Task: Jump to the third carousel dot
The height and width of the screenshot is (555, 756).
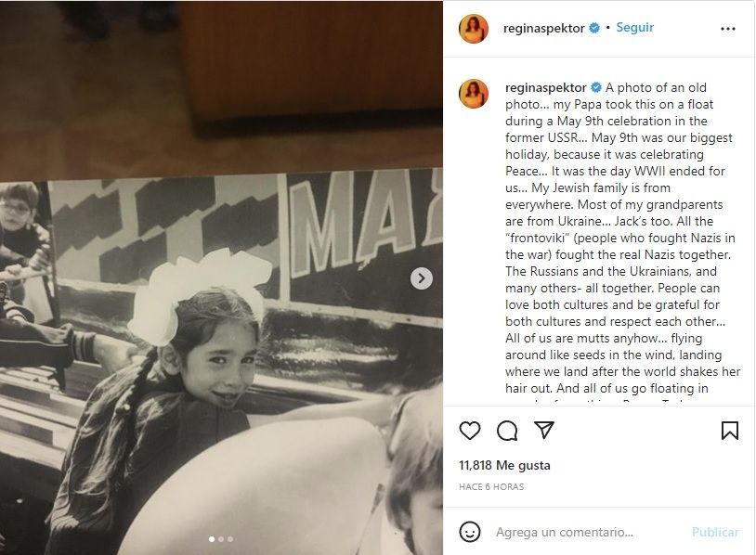Action: [x=230, y=538]
